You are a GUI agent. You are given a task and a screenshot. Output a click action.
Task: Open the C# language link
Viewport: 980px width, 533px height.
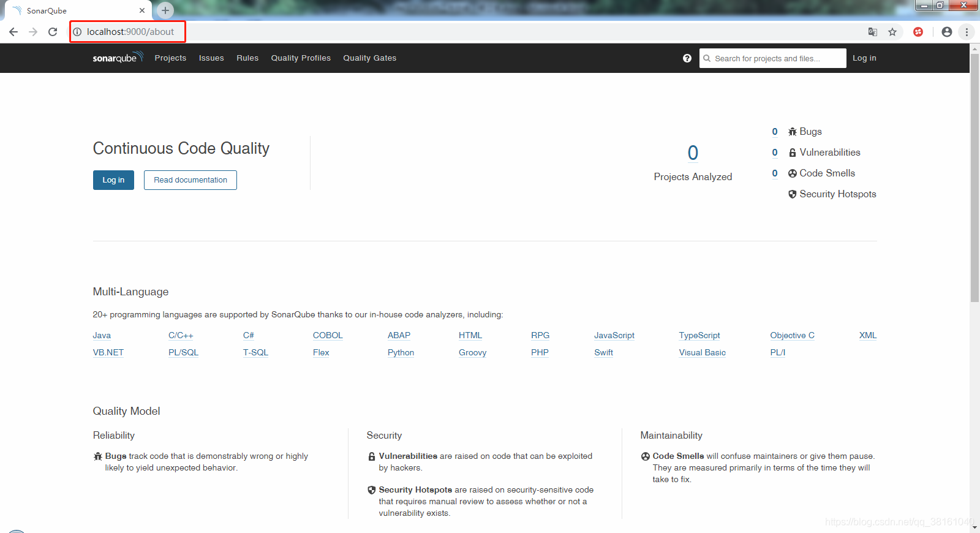click(248, 336)
